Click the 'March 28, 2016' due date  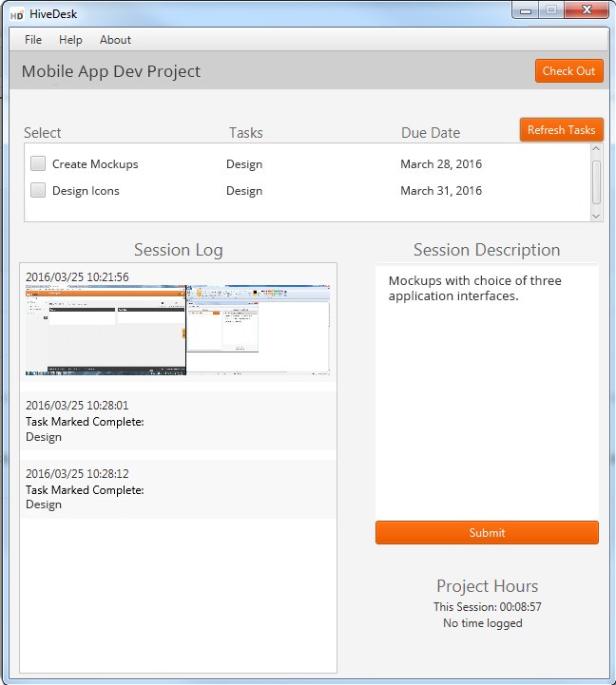coord(441,164)
